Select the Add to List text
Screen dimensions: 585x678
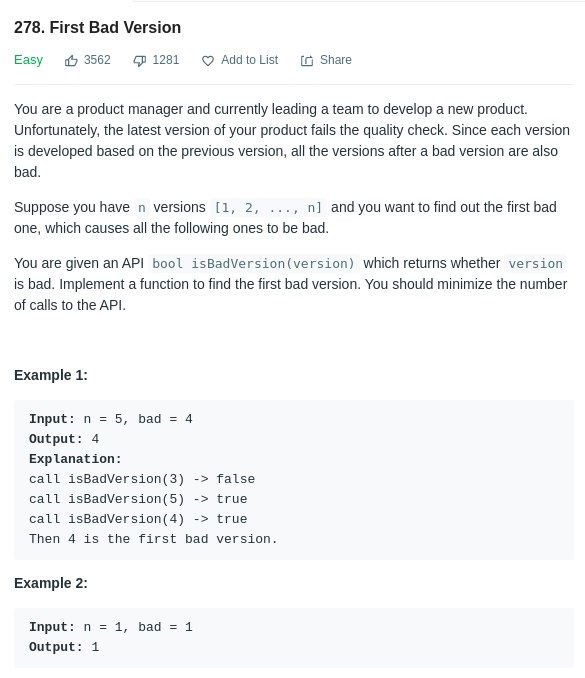pyautogui.click(x=249, y=60)
